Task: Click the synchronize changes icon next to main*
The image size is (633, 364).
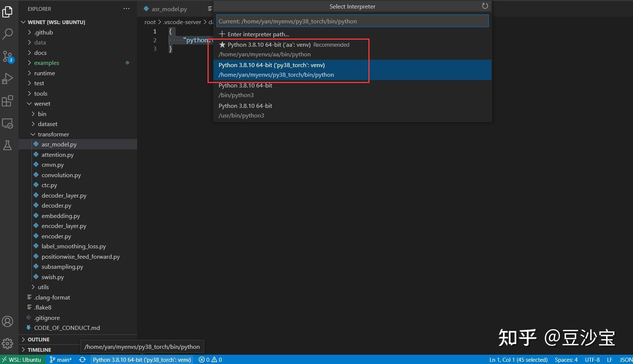Action: (x=82, y=360)
